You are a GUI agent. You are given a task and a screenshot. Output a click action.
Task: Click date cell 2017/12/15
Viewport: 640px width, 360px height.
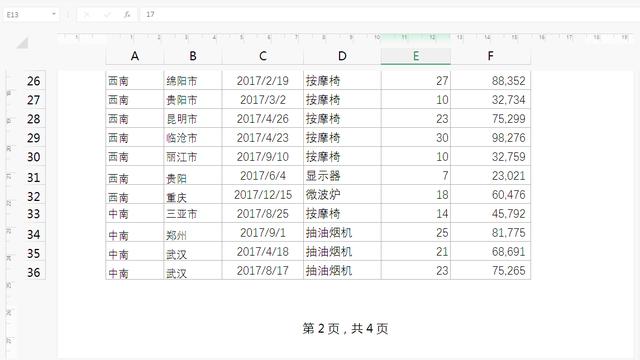(x=263, y=194)
